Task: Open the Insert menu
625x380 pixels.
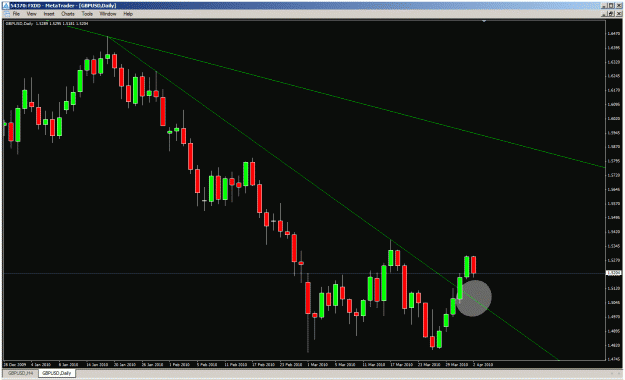Action: point(49,14)
